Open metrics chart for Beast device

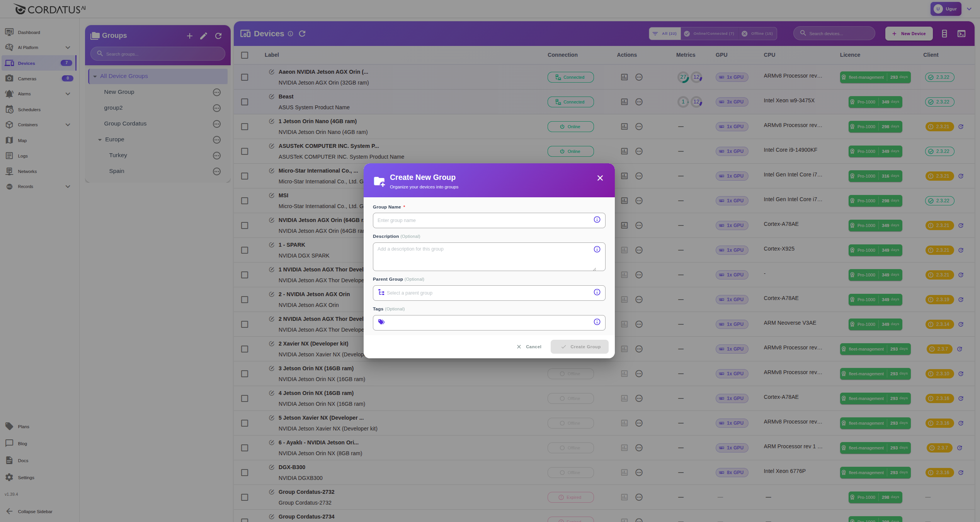(624, 102)
